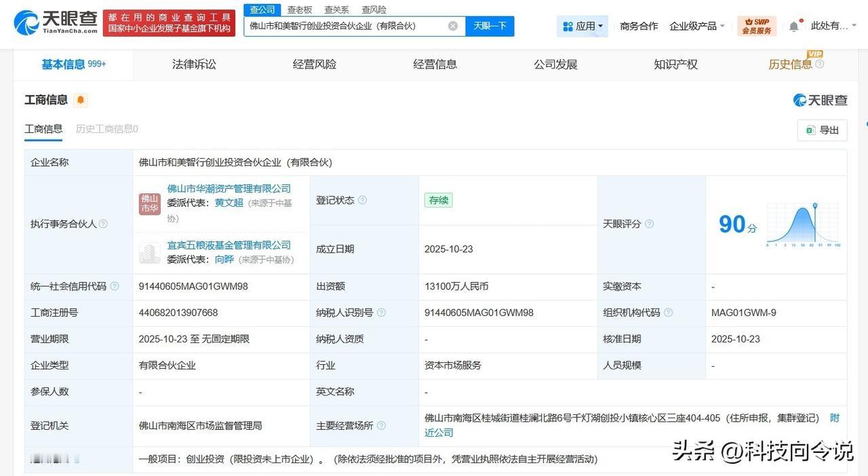Open the SVIP 会员服务 icon

(757, 25)
